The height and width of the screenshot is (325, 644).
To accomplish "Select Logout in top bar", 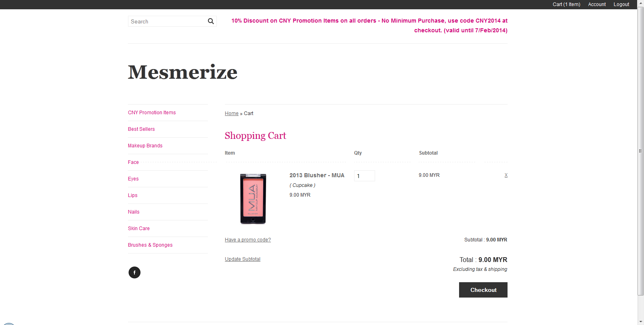I will [x=621, y=4].
